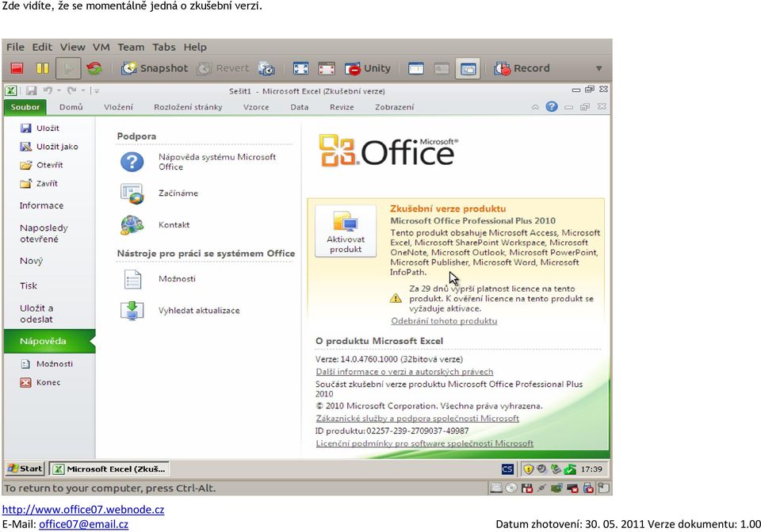This screenshot has height=532, width=761.
Task: Expand the Quick Access toolbar customize arrow
Action: tap(97, 90)
